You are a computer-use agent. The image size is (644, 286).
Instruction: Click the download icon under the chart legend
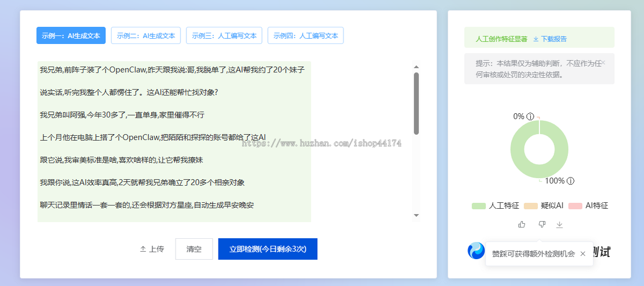[560, 224]
